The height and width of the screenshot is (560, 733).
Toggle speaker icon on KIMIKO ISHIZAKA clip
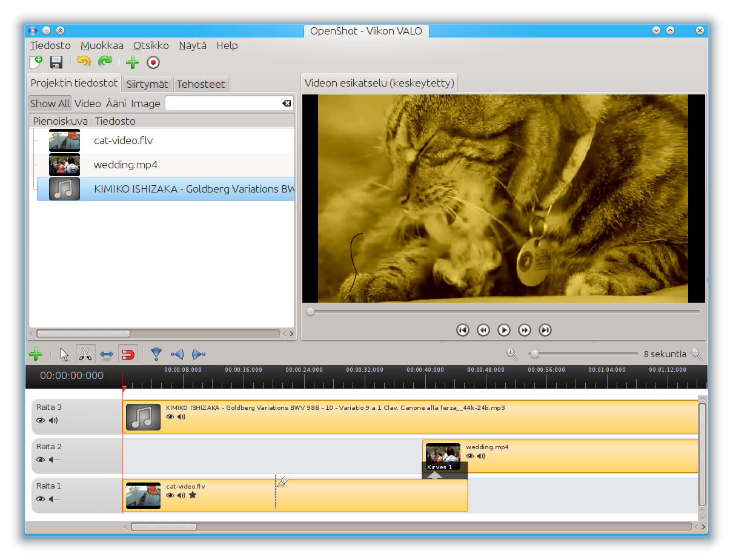(181, 417)
